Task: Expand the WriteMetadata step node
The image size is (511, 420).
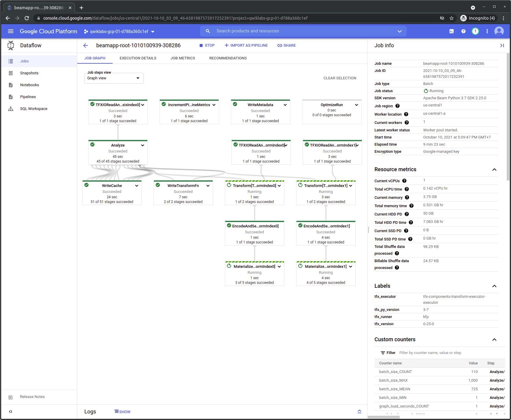Action: click(x=285, y=105)
